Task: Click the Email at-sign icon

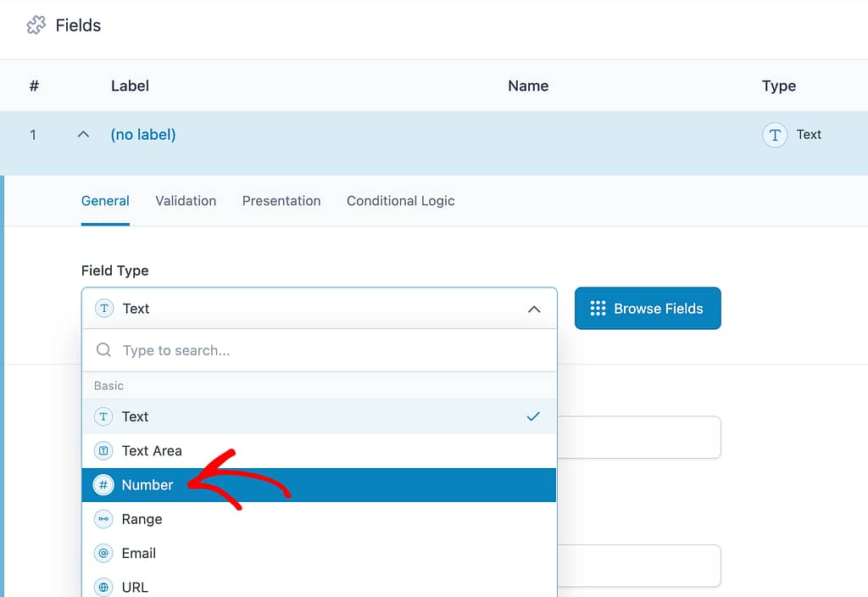Action: [x=103, y=553]
